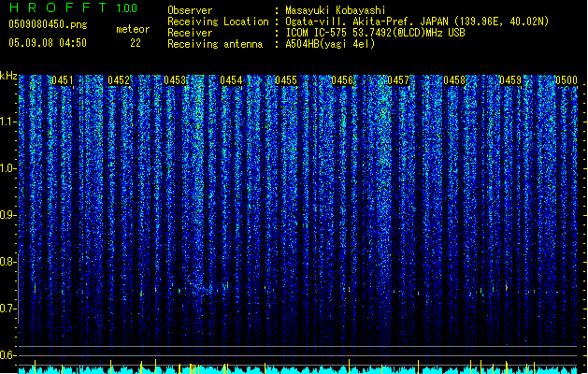Click time marker 0454
The height and width of the screenshot is (374, 588).
click(231, 80)
